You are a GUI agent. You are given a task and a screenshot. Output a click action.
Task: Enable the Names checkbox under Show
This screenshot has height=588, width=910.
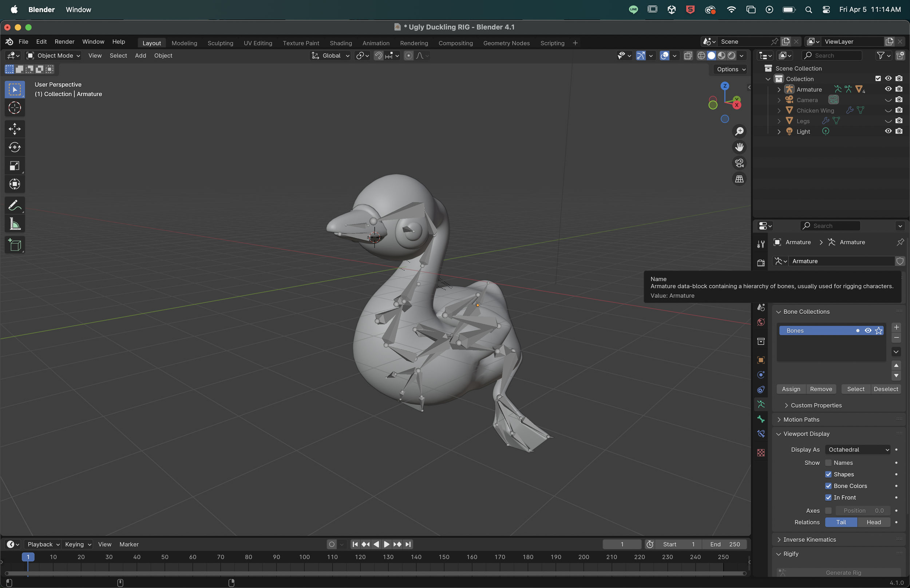[x=828, y=463]
